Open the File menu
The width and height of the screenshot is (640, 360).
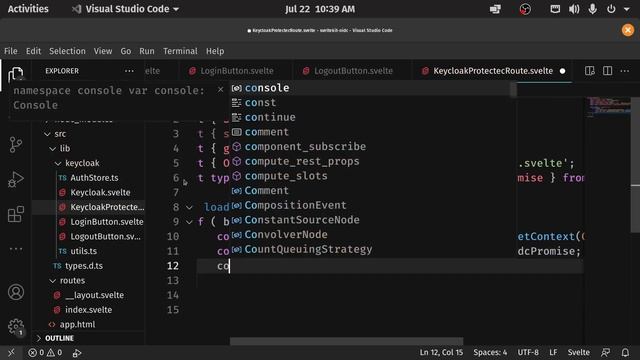11,51
